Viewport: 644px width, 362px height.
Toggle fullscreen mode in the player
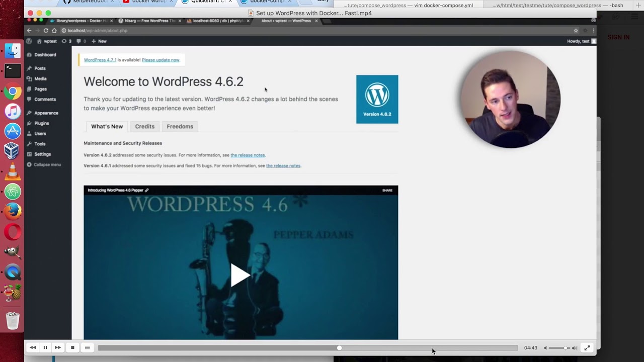point(587,347)
